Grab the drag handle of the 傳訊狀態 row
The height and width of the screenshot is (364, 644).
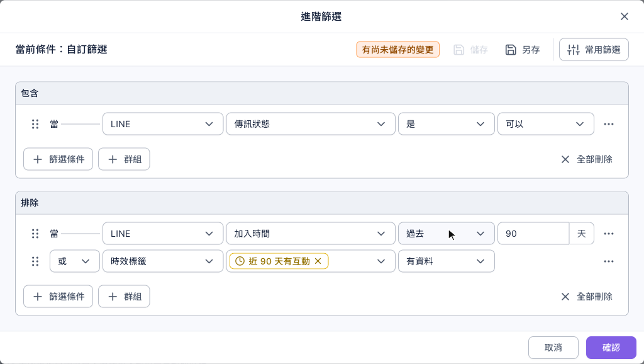[35, 124]
